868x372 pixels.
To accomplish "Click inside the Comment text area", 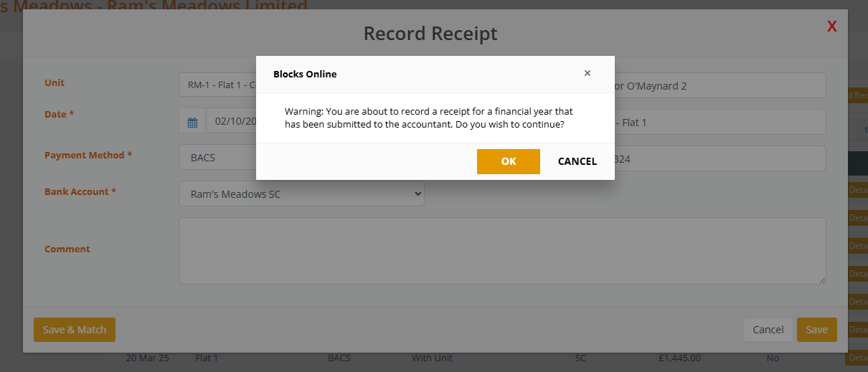I will (x=502, y=251).
